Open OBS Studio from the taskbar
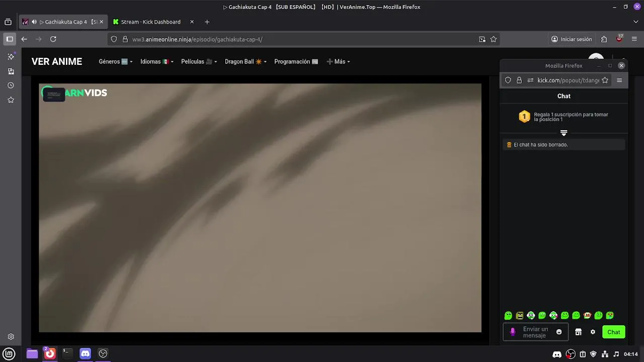The height and width of the screenshot is (362, 644). click(103, 353)
